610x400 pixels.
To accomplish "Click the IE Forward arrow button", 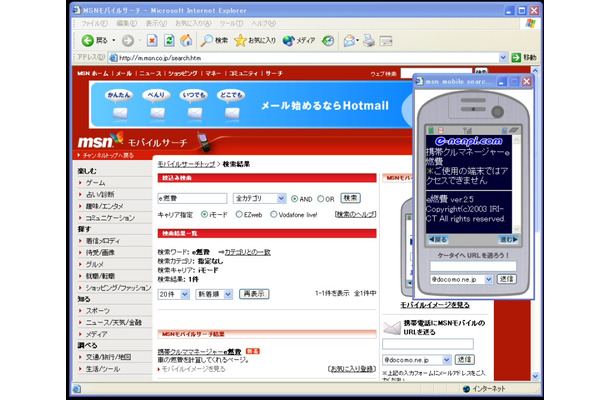I will pyautogui.click(x=128, y=40).
